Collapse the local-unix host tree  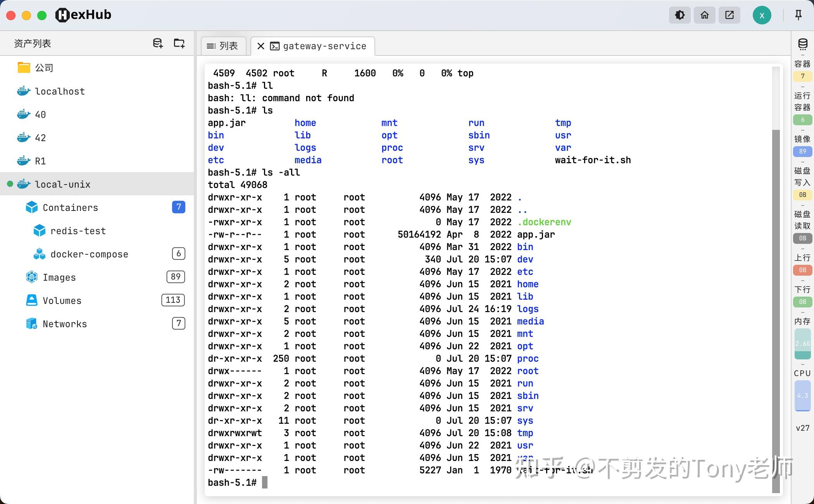(62, 184)
